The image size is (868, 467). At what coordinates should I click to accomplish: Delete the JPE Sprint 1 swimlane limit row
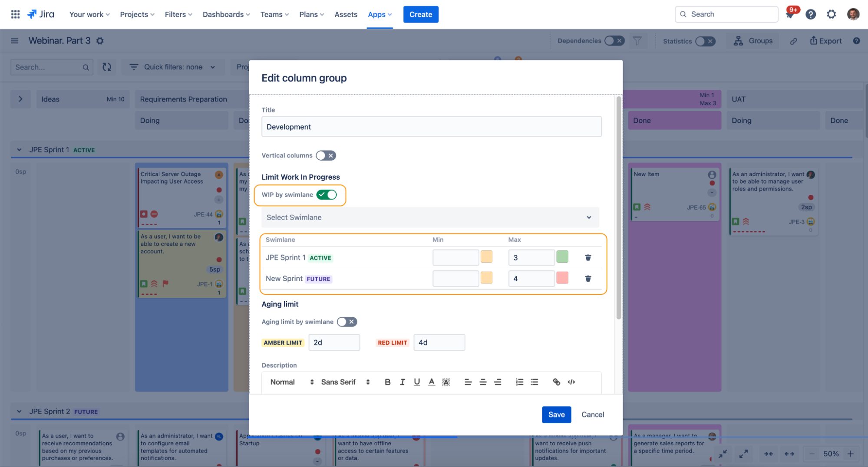(x=588, y=257)
